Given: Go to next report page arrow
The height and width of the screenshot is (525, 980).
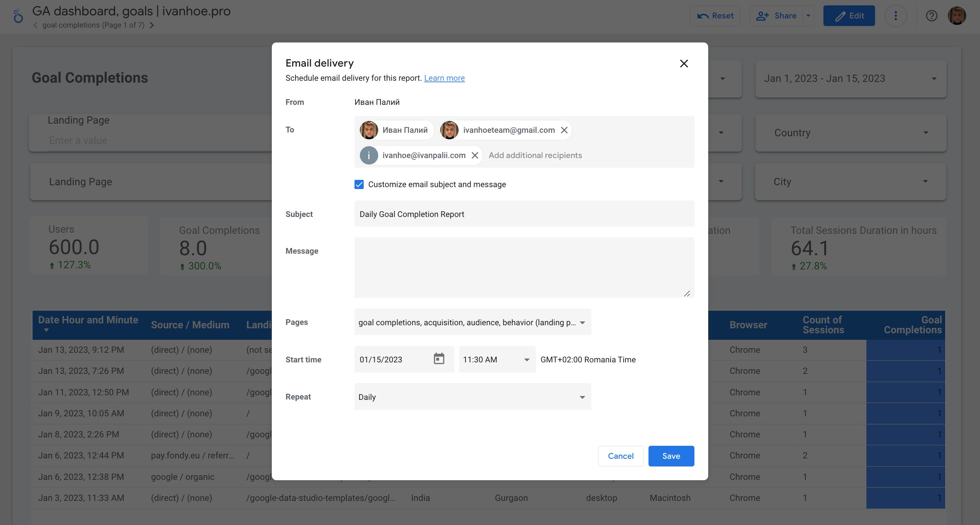Looking at the screenshot, I should (x=152, y=25).
